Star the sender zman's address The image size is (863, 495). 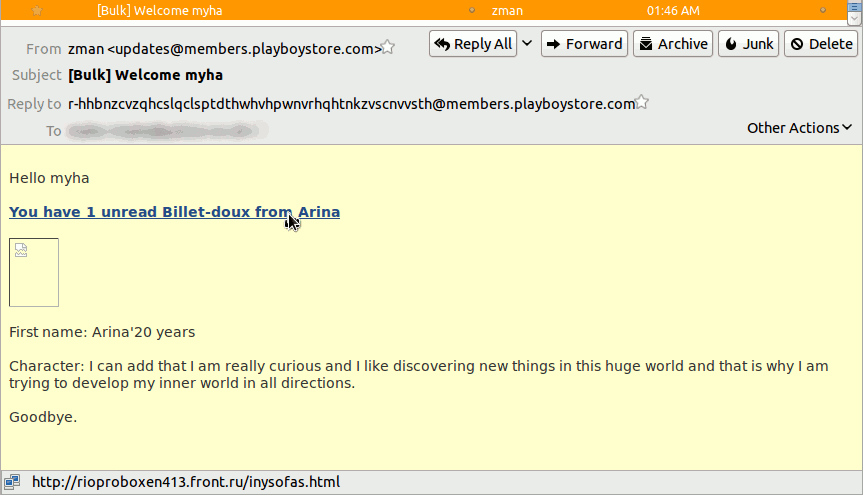389,48
